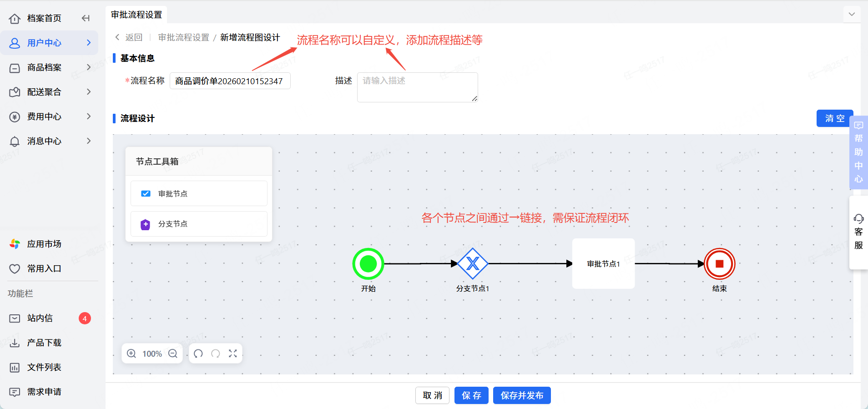Open 常用入口 menu item
Screen dimensions: 868x409
click(44, 268)
